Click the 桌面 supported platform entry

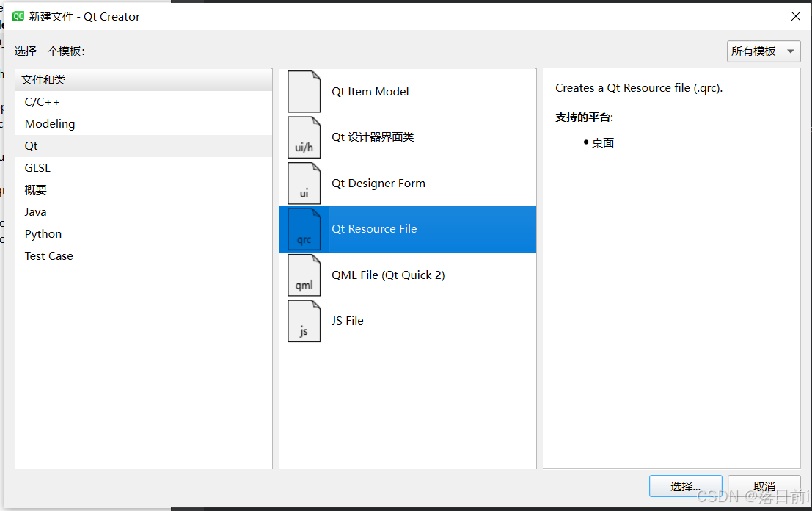(x=603, y=143)
